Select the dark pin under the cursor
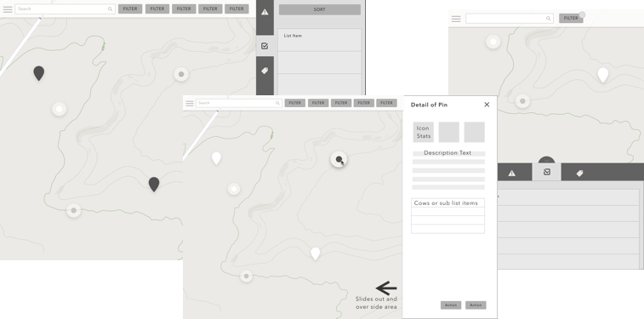Viewport: 644px width, 319px height. click(x=339, y=159)
